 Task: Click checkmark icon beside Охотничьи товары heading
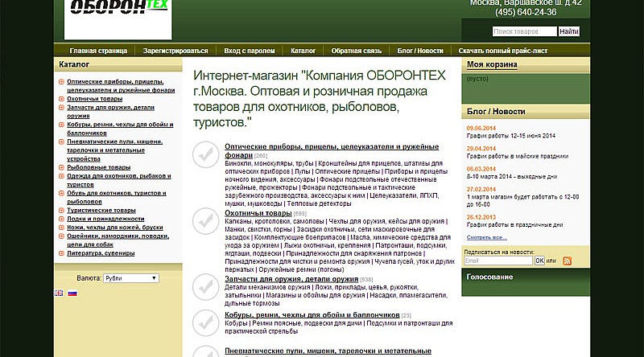tap(206, 220)
